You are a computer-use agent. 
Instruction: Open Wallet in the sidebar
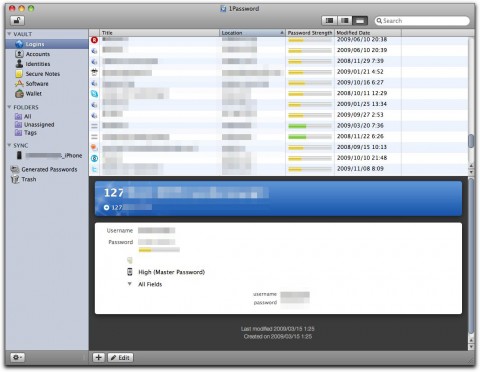pyautogui.click(x=34, y=94)
